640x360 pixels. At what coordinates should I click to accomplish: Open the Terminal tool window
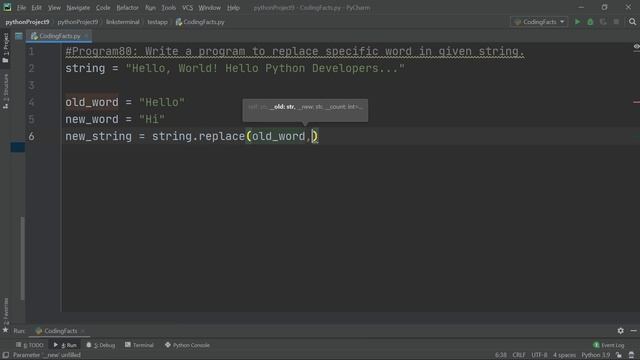pyautogui.click(x=139, y=345)
